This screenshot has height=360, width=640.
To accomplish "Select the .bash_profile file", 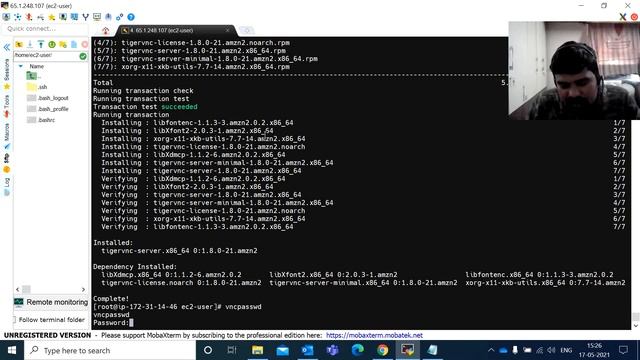I will coord(48,109).
